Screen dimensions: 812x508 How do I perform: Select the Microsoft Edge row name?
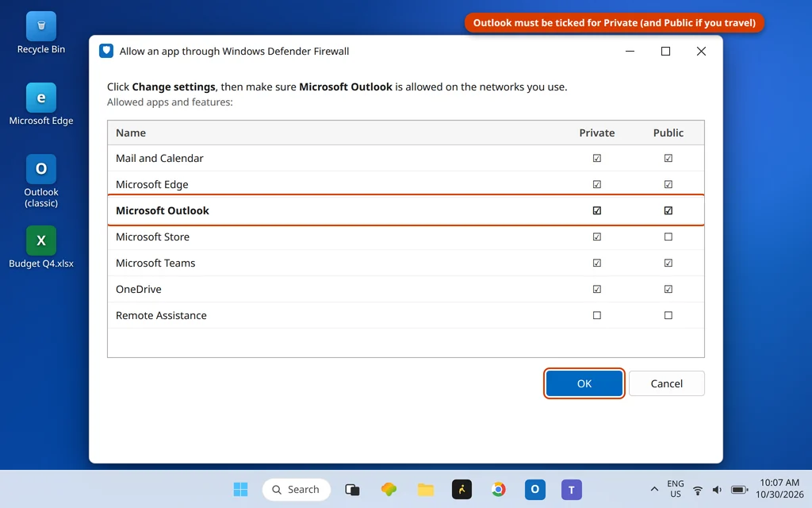[x=151, y=184]
